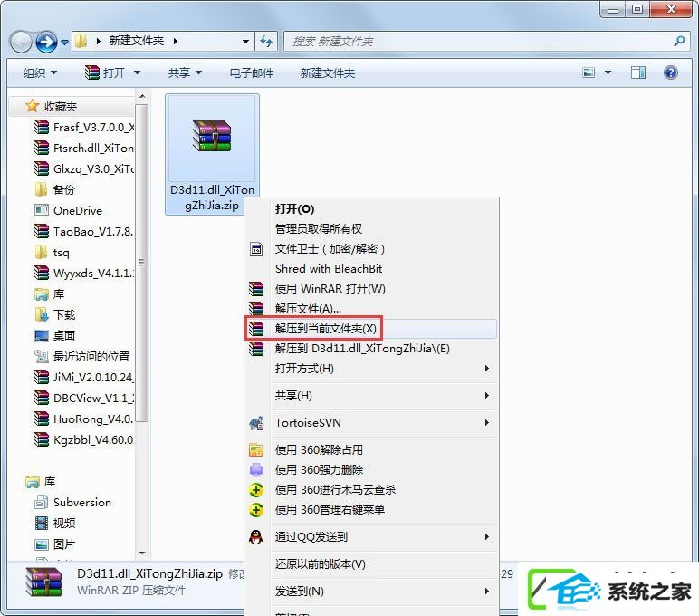
Task: Click 最近访问的位置 in navigation pane
Action: pos(82,356)
